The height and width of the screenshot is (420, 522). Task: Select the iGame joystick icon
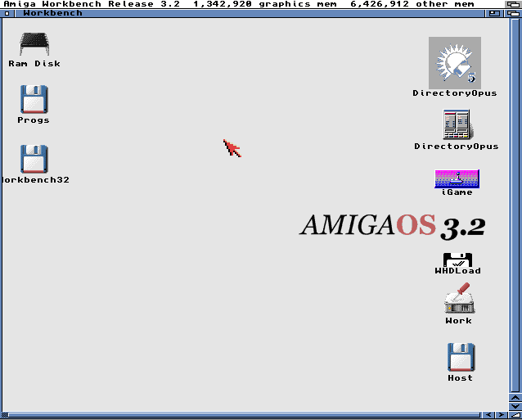coord(457,178)
